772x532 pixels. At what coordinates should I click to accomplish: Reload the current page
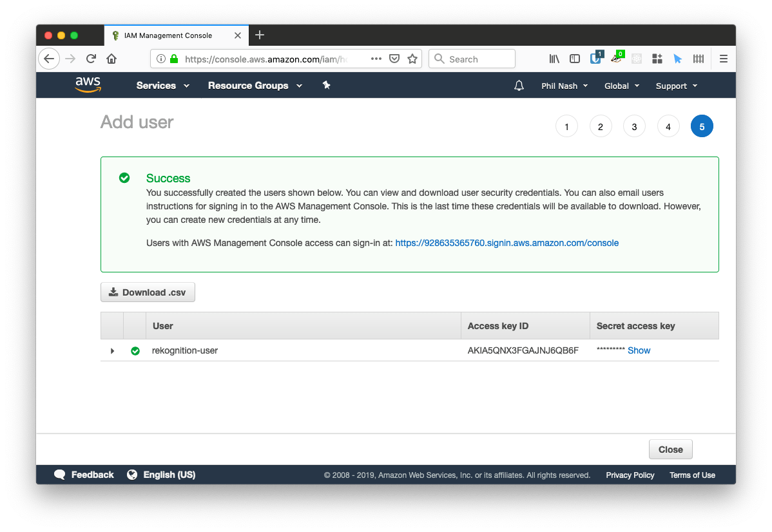[91, 59]
